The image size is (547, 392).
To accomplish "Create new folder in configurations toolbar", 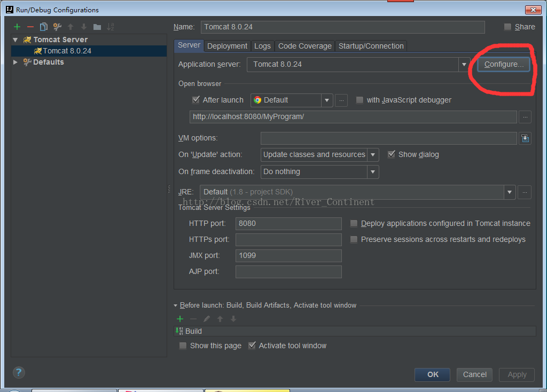I will click(x=97, y=27).
